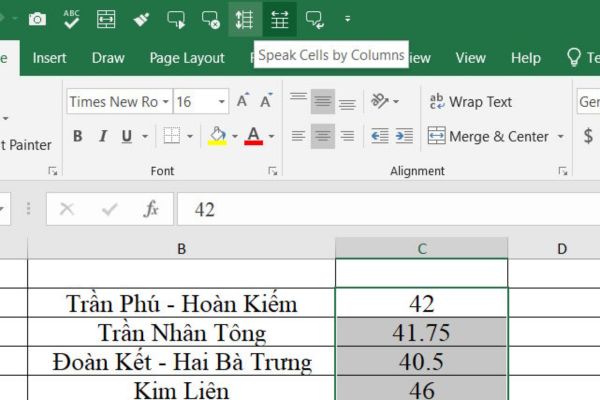Screen dimensions: 600x400
Task: Switch to the View tab
Action: [x=471, y=58]
